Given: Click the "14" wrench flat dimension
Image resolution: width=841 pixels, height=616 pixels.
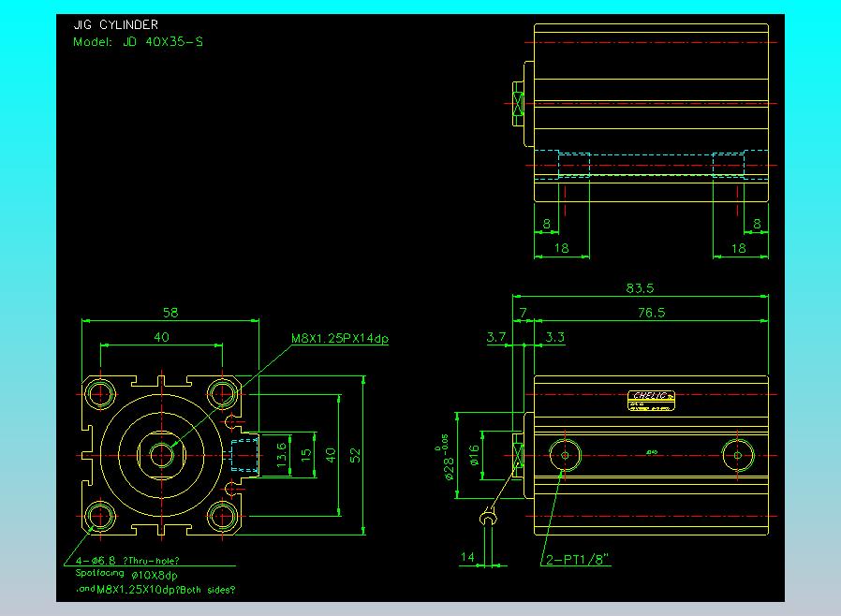Looking at the screenshot, I should click(467, 557).
